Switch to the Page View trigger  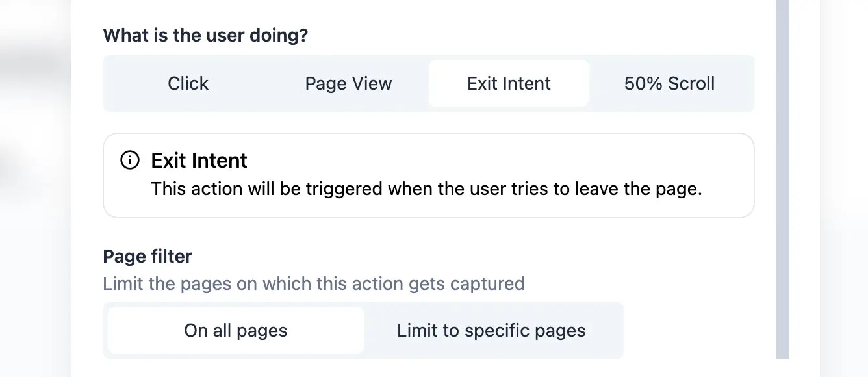348,83
